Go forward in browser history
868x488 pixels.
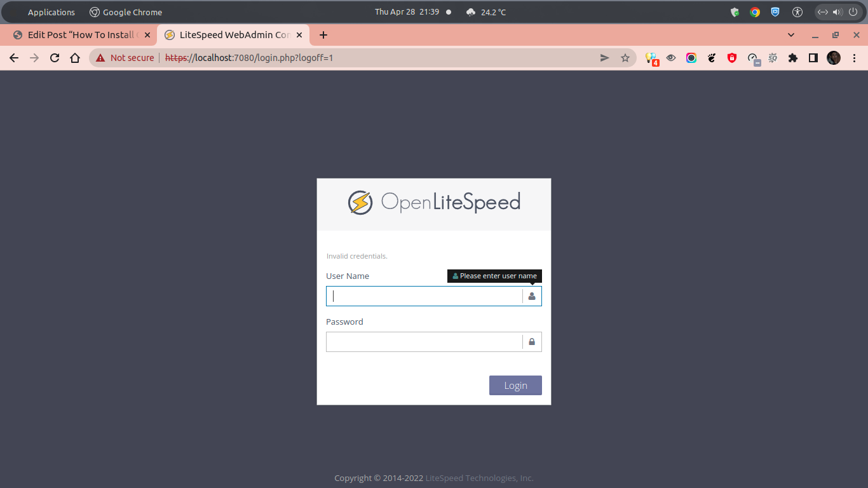tap(34, 58)
